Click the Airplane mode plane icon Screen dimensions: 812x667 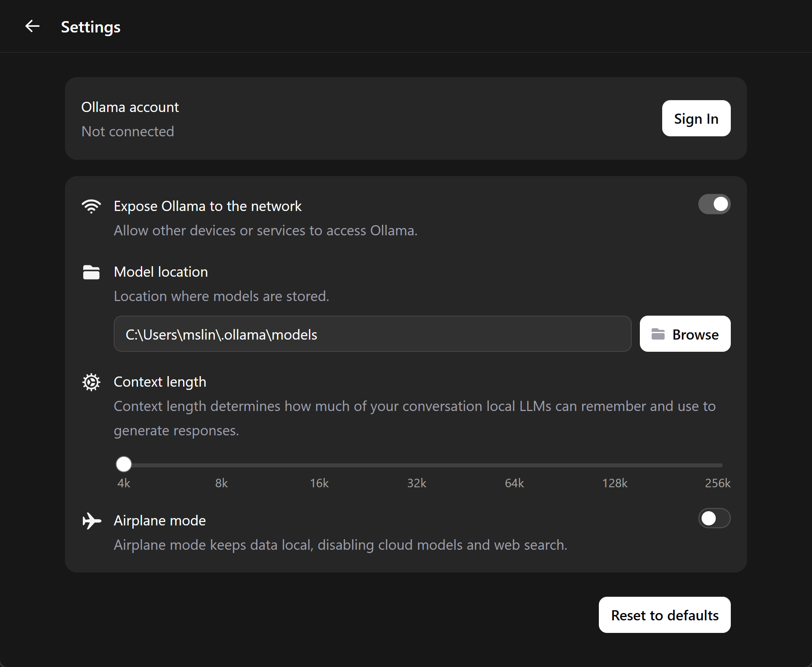(x=91, y=521)
